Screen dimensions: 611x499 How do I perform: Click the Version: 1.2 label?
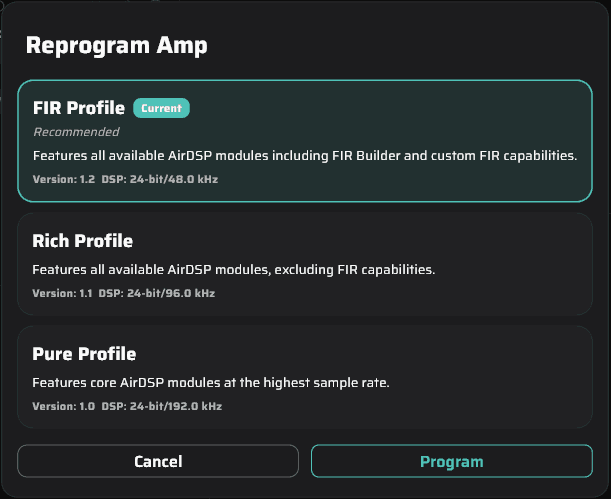coord(64,179)
